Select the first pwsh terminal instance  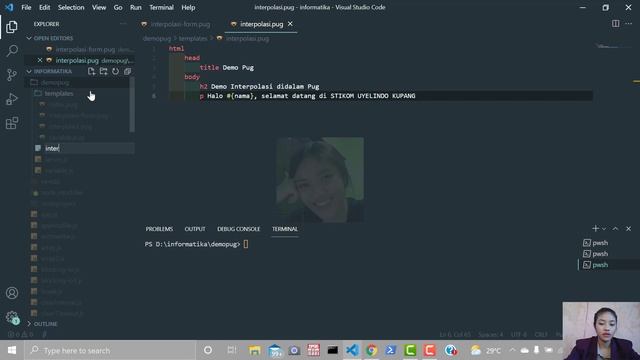(x=596, y=243)
